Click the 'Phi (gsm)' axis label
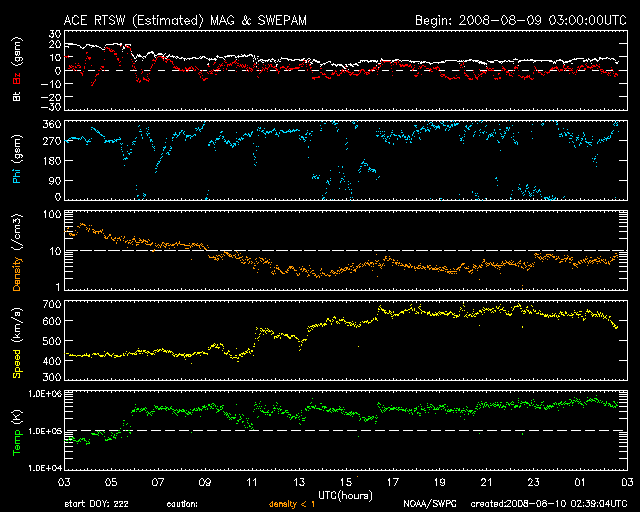The height and width of the screenshot is (512, 640). coord(17,159)
